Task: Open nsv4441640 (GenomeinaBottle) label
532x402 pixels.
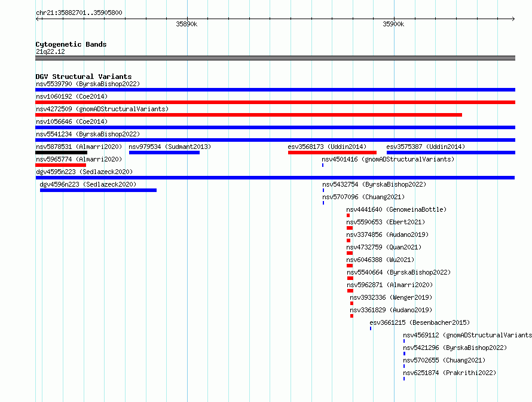Action: click(x=396, y=209)
